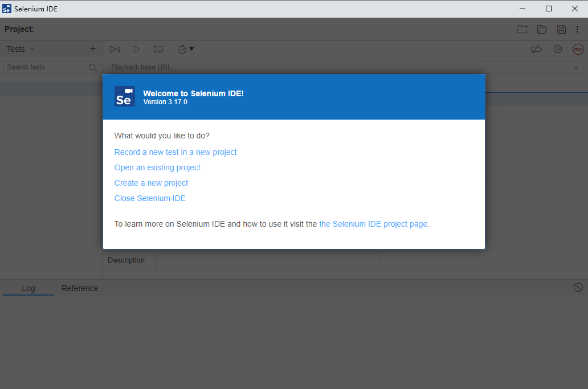The image size is (588, 389).
Task: Open 'the Selenium IDE project page' link
Action: pyautogui.click(x=373, y=224)
